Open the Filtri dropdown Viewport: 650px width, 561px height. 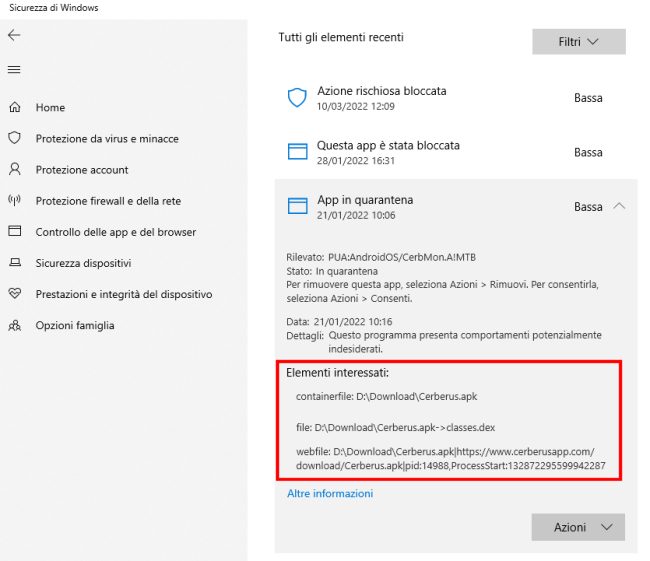[578, 42]
